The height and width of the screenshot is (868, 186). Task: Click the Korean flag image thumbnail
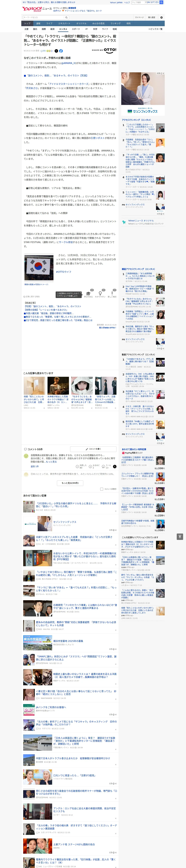tap(39, 268)
